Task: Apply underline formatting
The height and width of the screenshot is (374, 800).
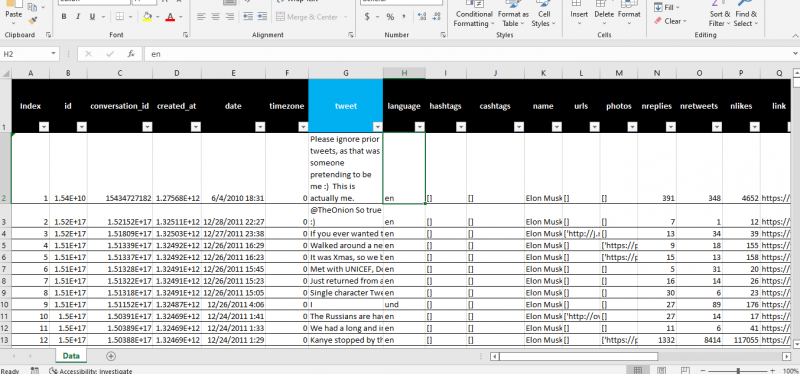Action: click(92, 17)
